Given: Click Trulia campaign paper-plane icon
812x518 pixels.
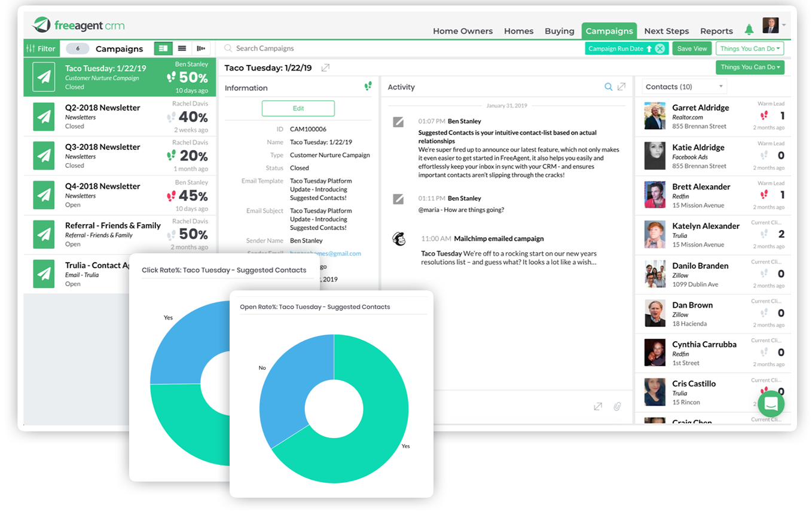Looking at the screenshot, I should tap(44, 274).
